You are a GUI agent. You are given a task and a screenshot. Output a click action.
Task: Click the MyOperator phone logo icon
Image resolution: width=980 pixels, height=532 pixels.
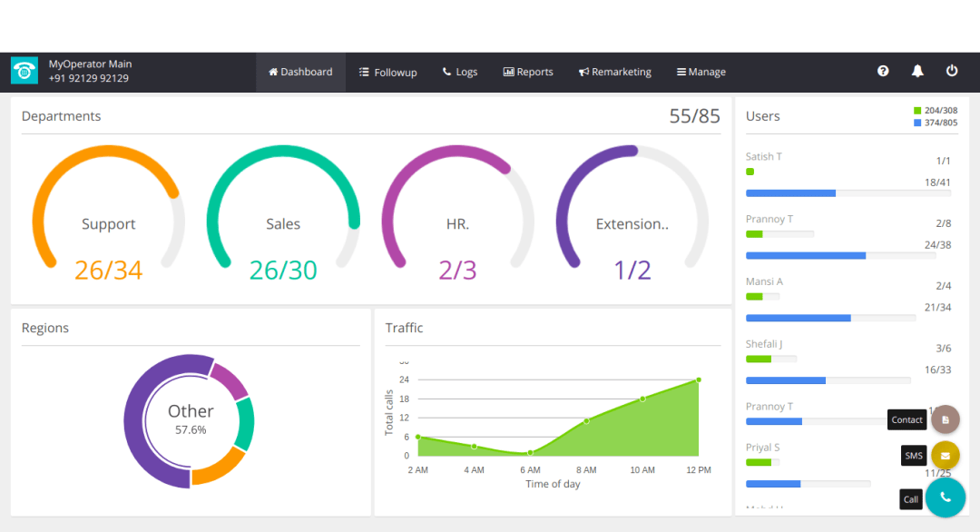pyautogui.click(x=24, y=71)
